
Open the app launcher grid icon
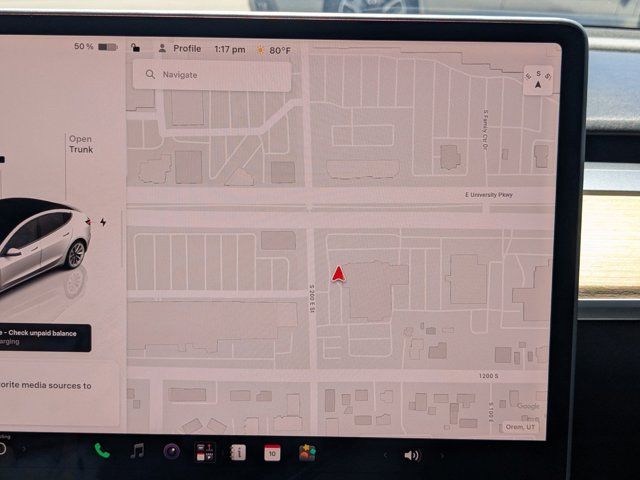[x=205, y=452]
